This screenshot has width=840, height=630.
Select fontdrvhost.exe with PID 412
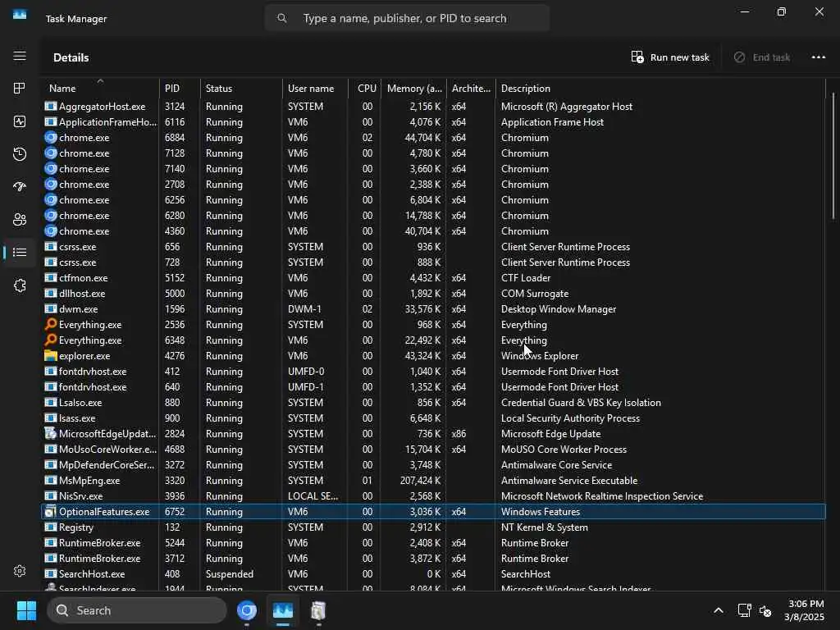pyautogui.click(x=433, y=372)
